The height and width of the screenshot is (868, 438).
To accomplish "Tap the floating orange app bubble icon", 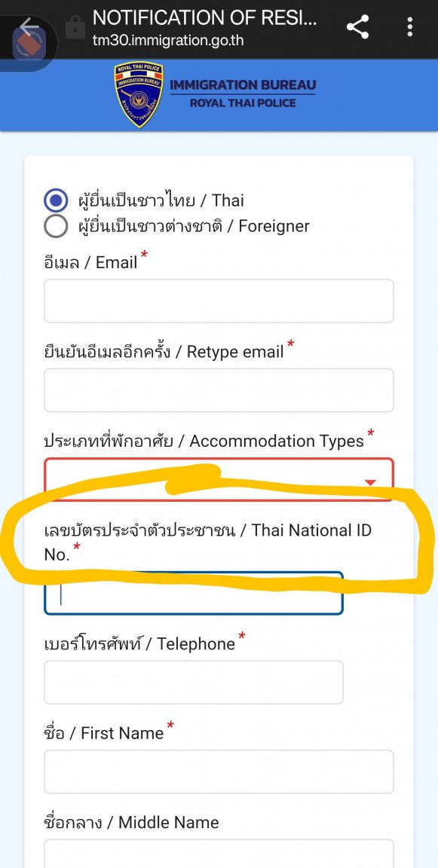I will [x=28, y=44].
